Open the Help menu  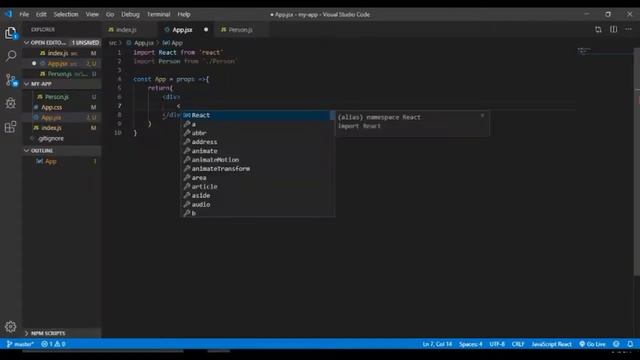point(184,14)
